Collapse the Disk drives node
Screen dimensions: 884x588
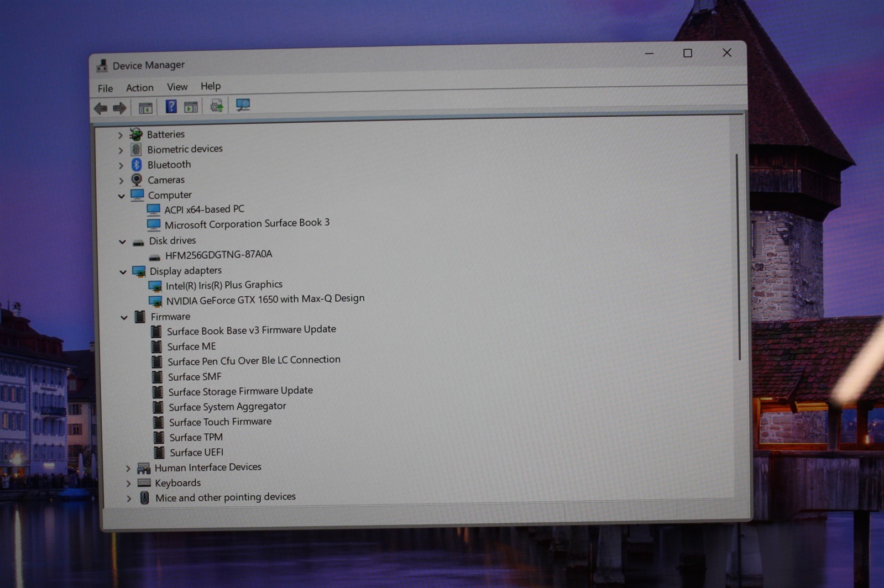pyautogui.click(x=122, y=242)
